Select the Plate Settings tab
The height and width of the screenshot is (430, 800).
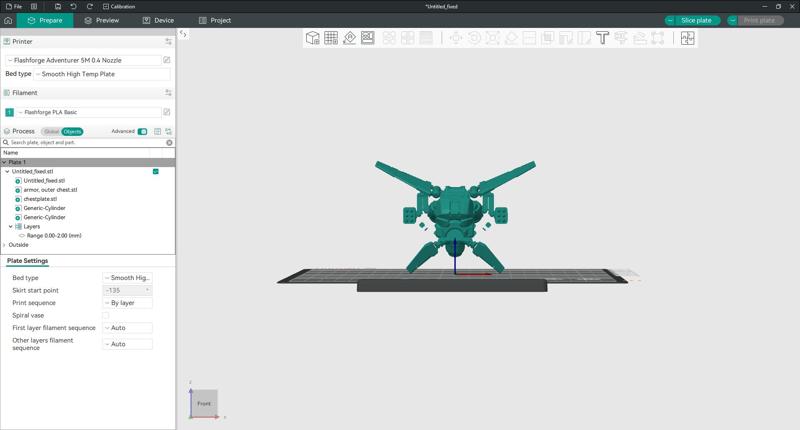[x=28, y=261]
